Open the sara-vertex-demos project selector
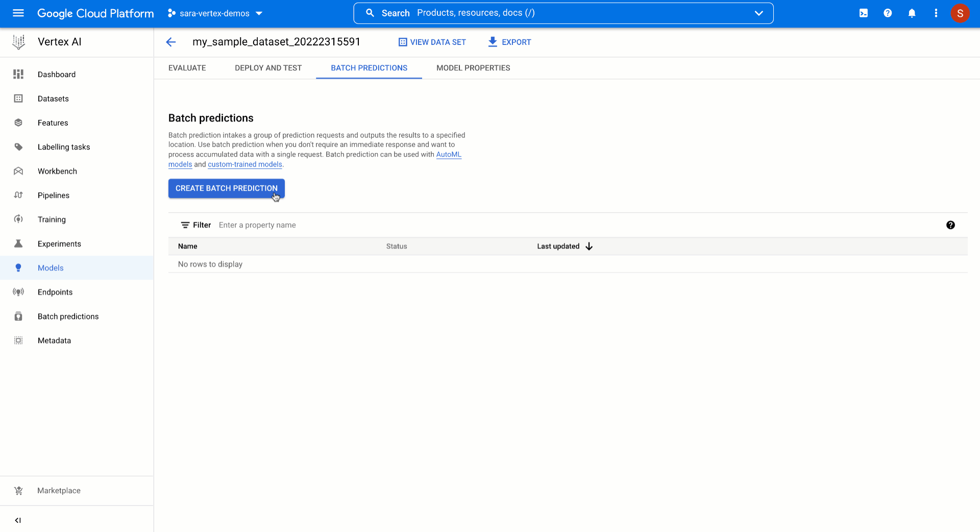 pos(215,13)
